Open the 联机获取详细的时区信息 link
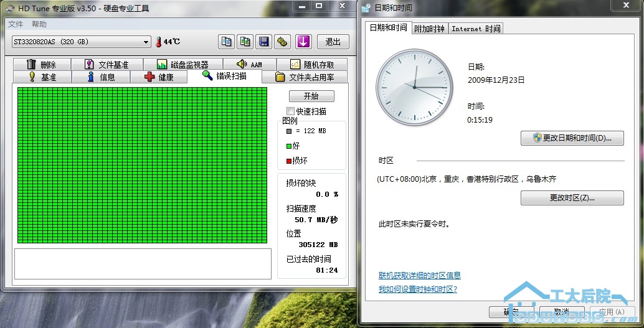This screenshot has height=328, width=644. pyautogui.click(x=420, y=276)
